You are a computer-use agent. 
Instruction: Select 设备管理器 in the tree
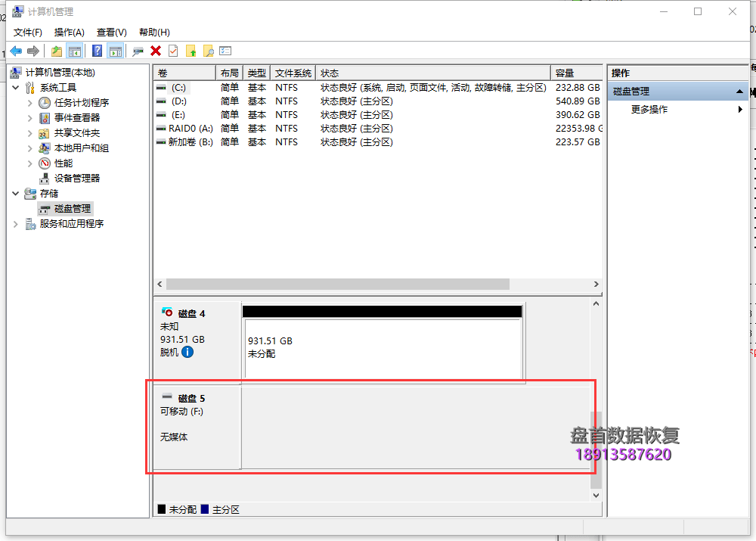(77, 179)
